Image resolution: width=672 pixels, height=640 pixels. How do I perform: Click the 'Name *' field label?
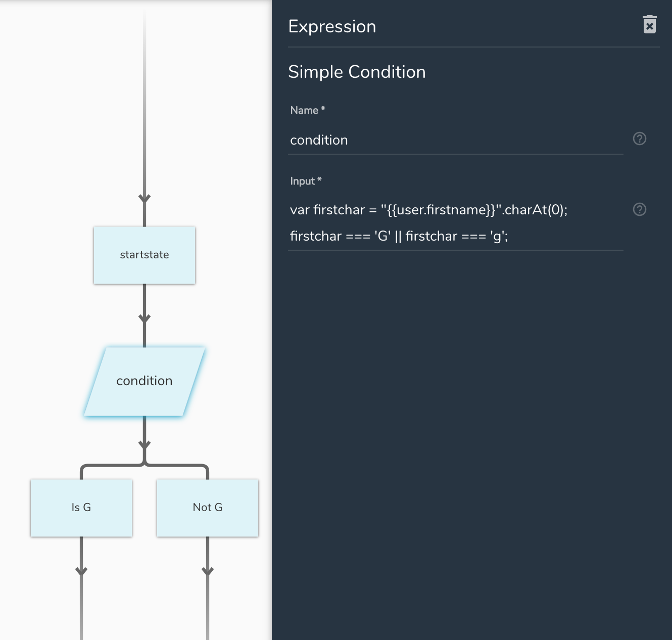coord(307,110)
